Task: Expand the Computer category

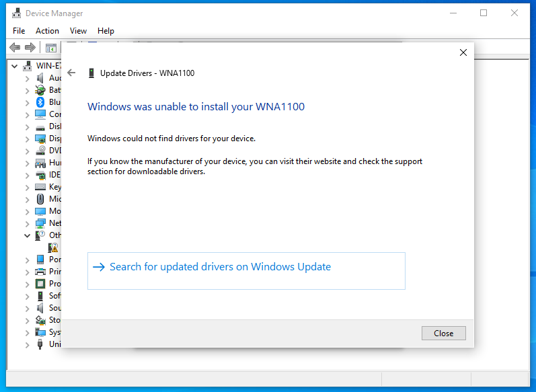Action: point(28,115)
